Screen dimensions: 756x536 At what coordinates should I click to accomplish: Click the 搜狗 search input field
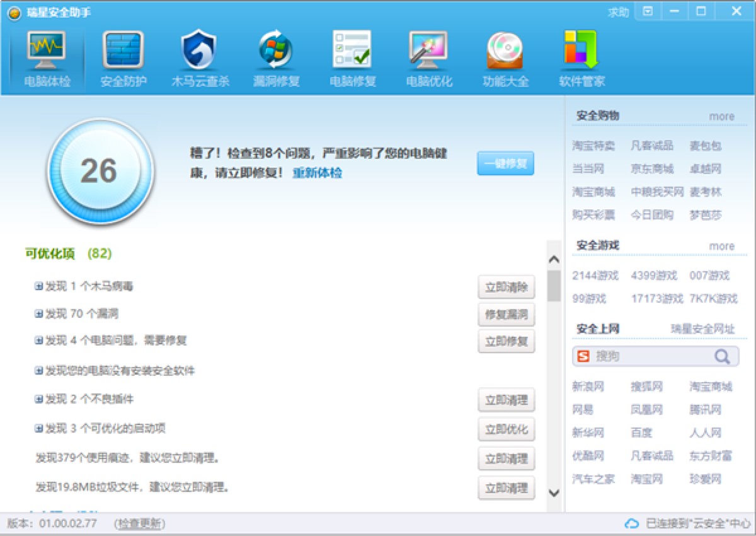click(653, 356)
